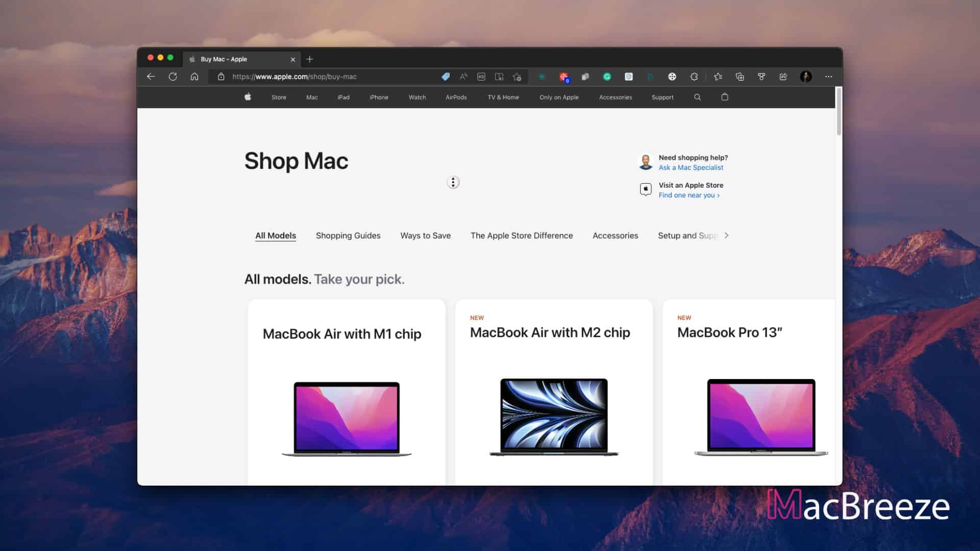
Task: Click the Ask a Mac Specialist link
Action: point(691,167)
